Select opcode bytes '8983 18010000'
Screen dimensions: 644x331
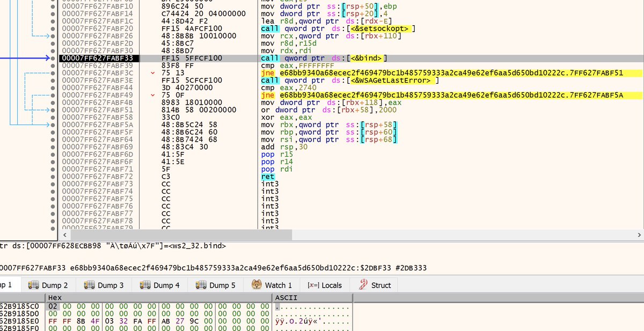(192, 102)
